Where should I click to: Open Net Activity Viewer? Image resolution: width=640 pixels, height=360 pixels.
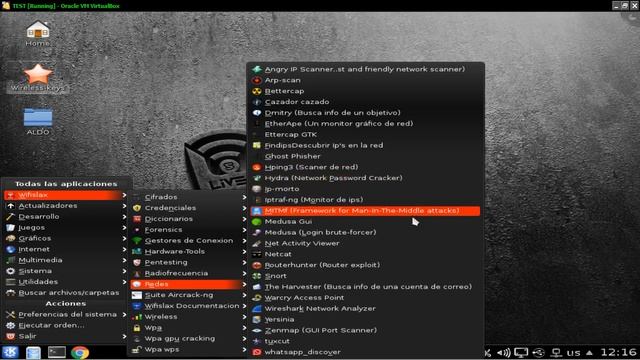(x=365, y=243)
